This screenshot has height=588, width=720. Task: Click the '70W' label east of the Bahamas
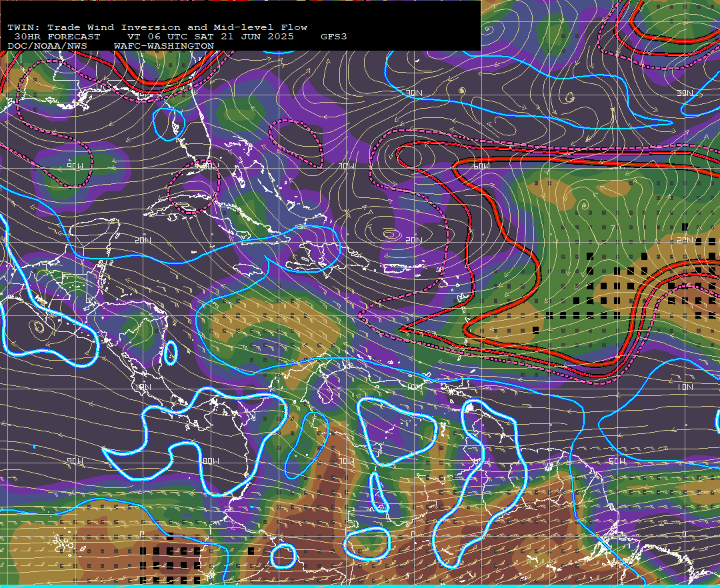347,166
